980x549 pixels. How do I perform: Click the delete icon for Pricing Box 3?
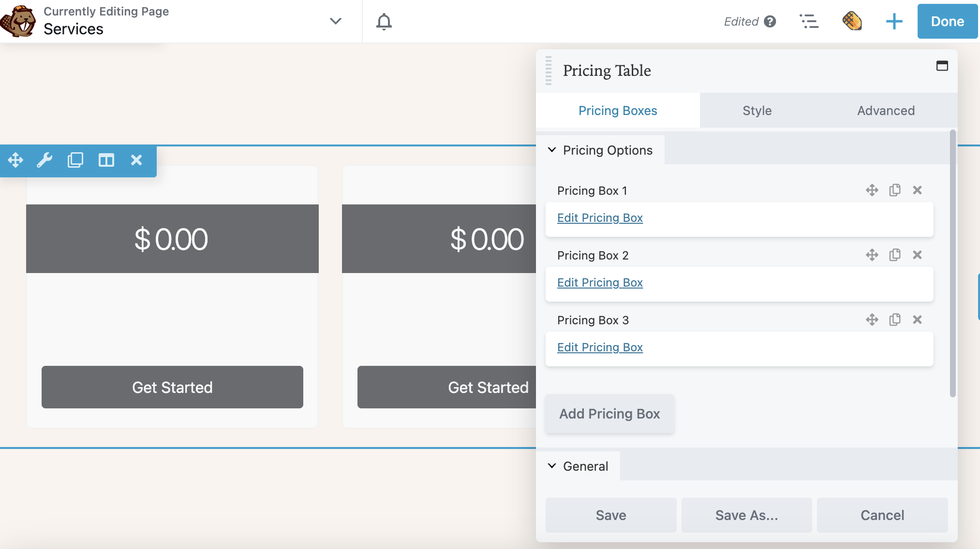click(917, 319)
